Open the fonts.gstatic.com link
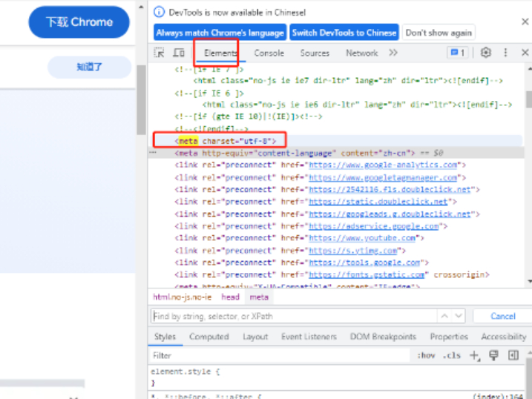This screenshot has height=399, width=532. (x=367, y=274)
